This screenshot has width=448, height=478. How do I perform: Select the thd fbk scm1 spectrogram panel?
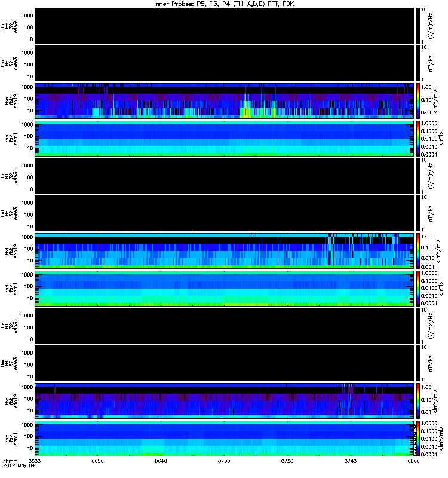pos(225,289)
